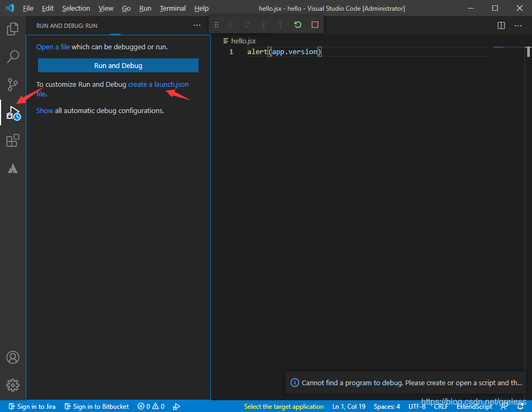This screenshot has height=412, width=532.
Task: Click 'Select the target application' status item
Action: point(284,407)
